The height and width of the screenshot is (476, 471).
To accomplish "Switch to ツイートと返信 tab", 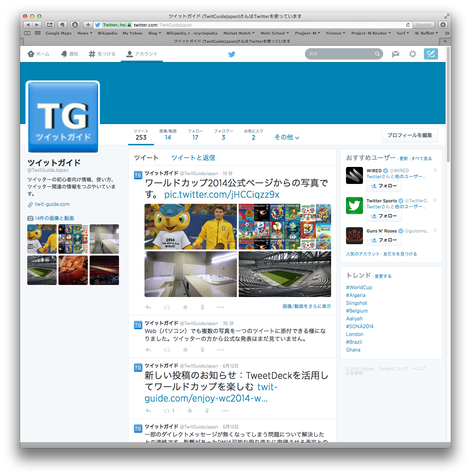I will (x=193, y=158).
